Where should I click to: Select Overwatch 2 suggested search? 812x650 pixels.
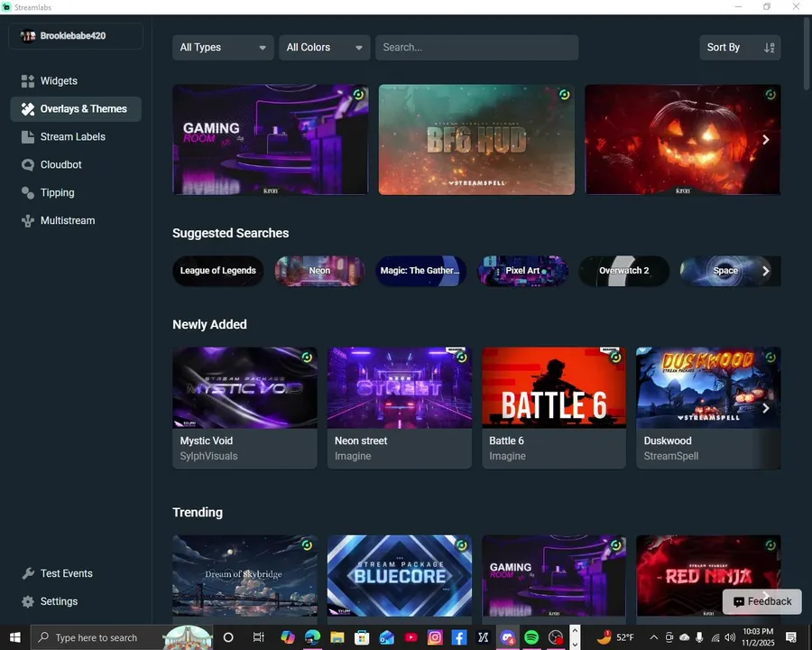[x=624, y=271]
